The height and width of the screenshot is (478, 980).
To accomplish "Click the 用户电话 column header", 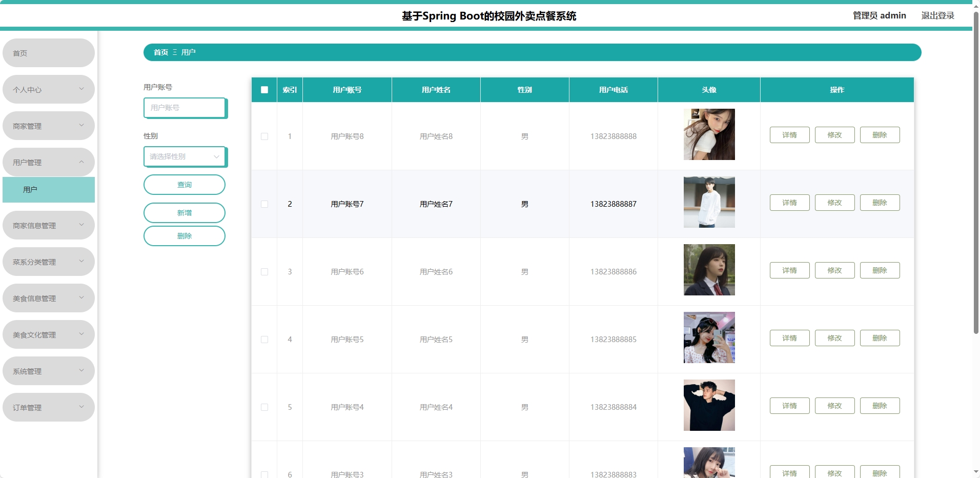I will coord(614,90).
